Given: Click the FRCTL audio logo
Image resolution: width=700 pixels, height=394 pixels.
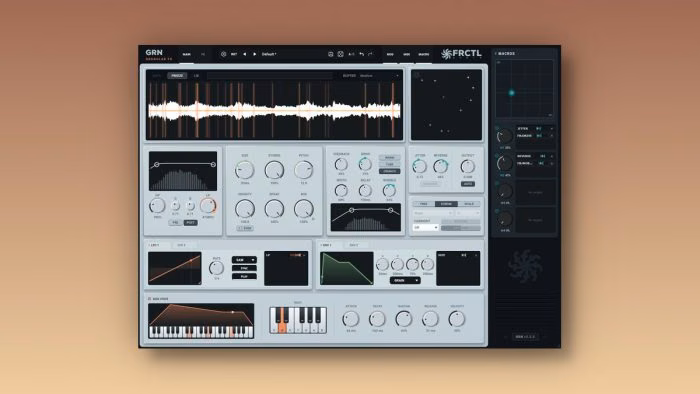Looking at the screenshot, I should [461, 54].
